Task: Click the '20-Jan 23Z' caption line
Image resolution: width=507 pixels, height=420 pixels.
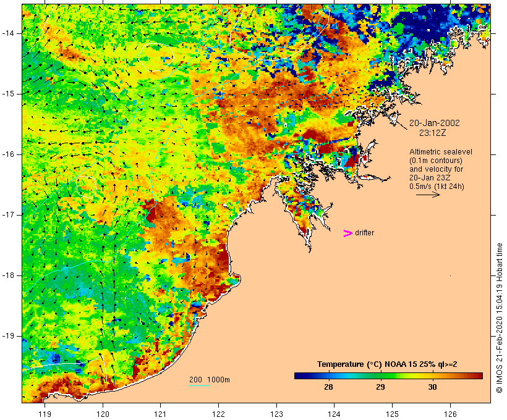Action: point(430,178)
